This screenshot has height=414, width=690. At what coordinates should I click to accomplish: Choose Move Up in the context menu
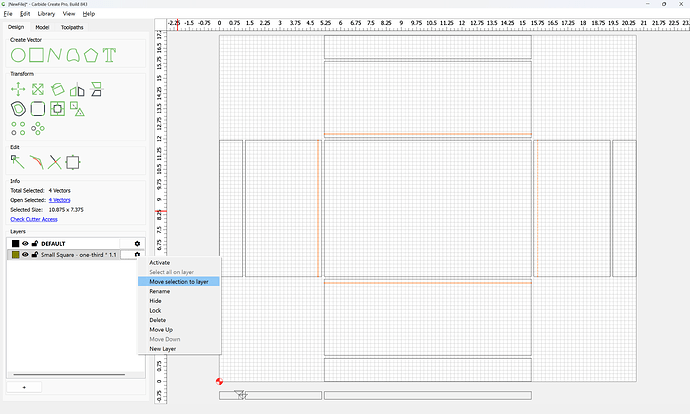pos(179,330)
